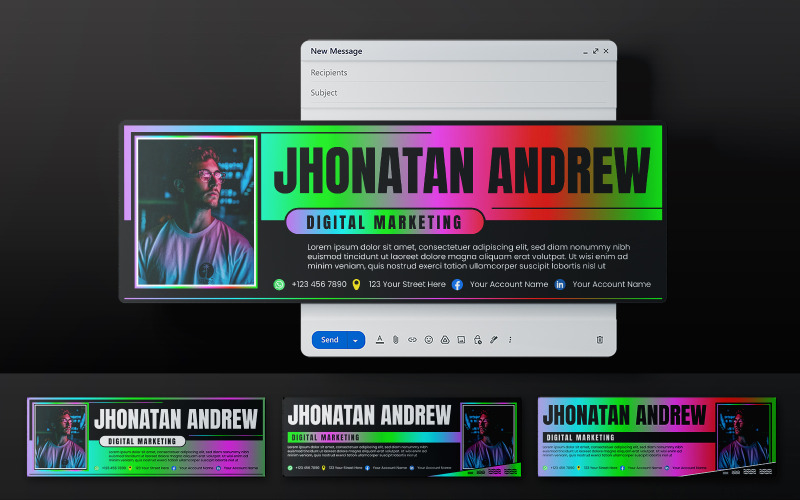This screenshot has height=500, width=800.
Task: Click the Facebook icon in the signature
Action: click(457, 285)
